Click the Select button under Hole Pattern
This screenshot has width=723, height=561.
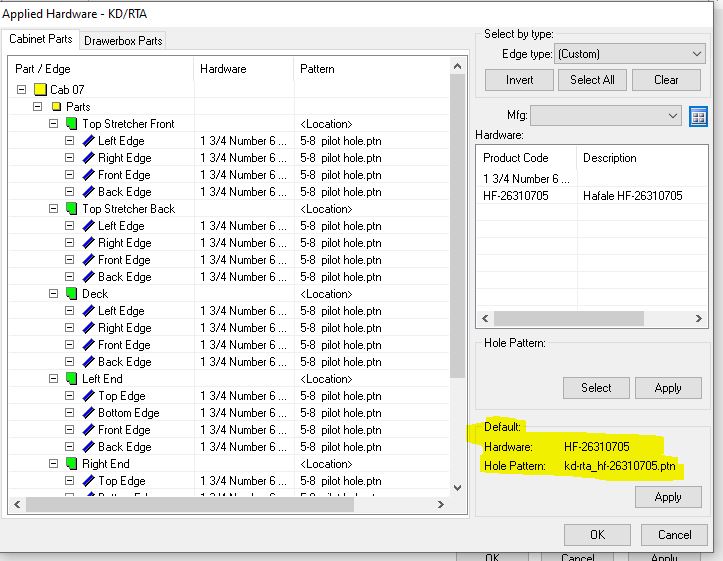click(x=596, y=388)
